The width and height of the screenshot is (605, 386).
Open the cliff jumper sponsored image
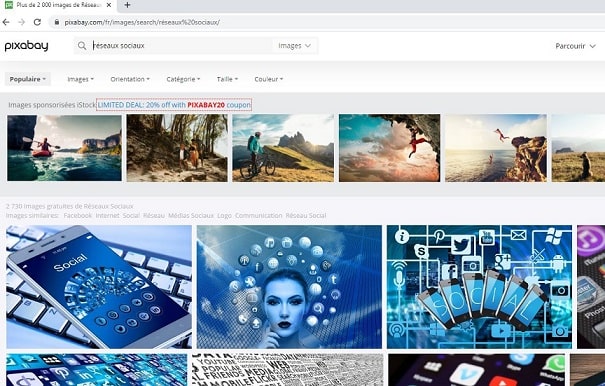pyautogui.click(x=496, y=148)
